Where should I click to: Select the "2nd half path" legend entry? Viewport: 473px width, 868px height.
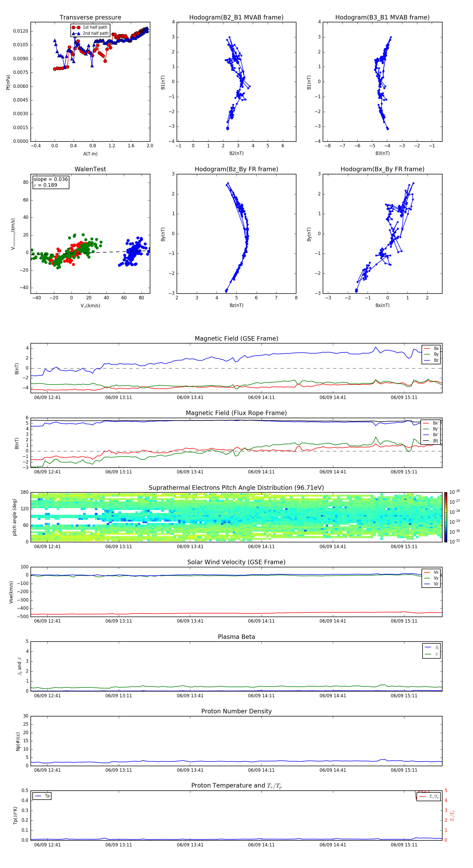(x=90, y=33)
